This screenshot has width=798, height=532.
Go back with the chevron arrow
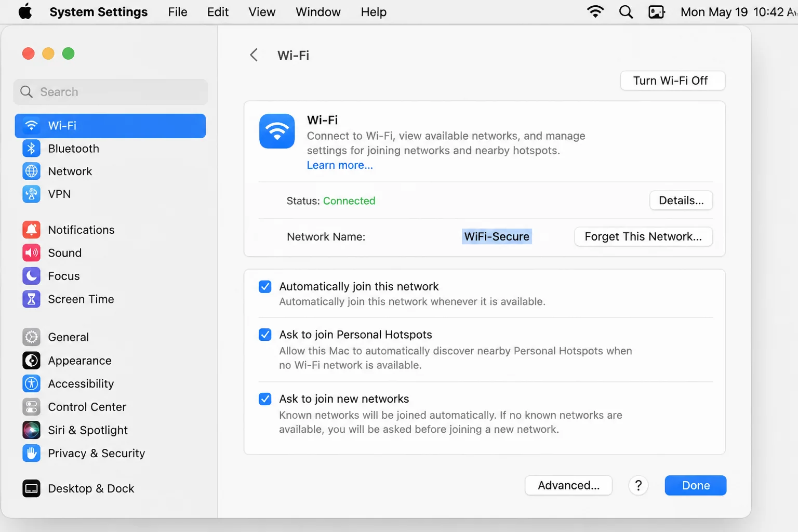click(254, 55)
